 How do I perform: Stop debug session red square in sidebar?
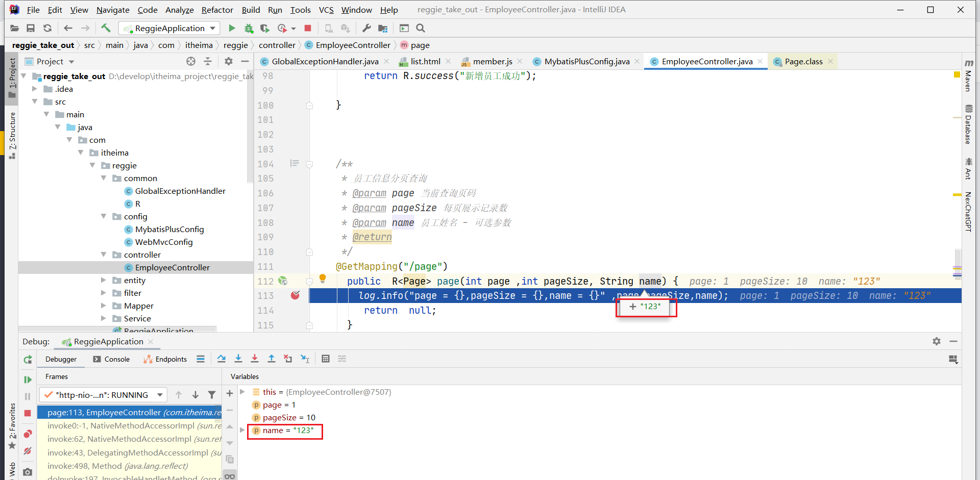point(28,413)
